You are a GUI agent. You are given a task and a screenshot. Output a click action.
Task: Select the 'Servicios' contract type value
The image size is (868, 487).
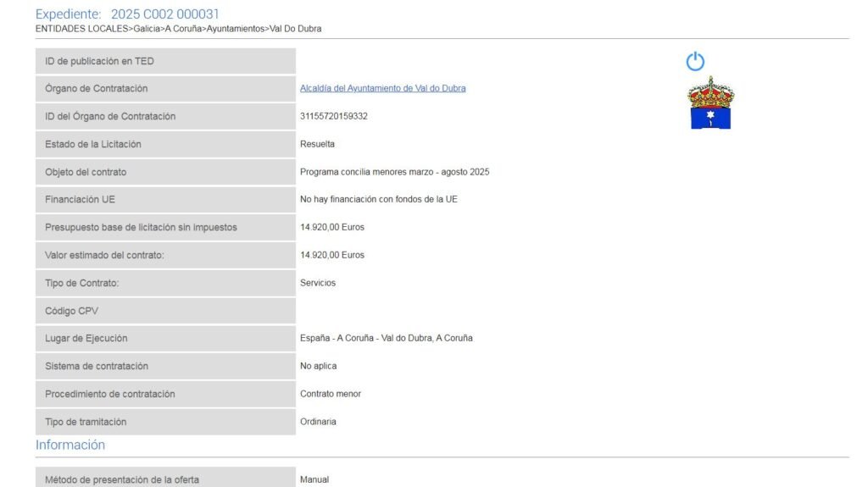coord(318,283)
